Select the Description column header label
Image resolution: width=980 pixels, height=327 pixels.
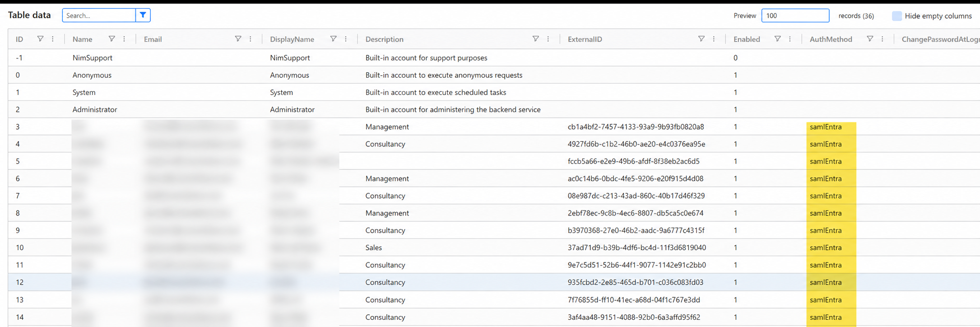click(385, 39)
